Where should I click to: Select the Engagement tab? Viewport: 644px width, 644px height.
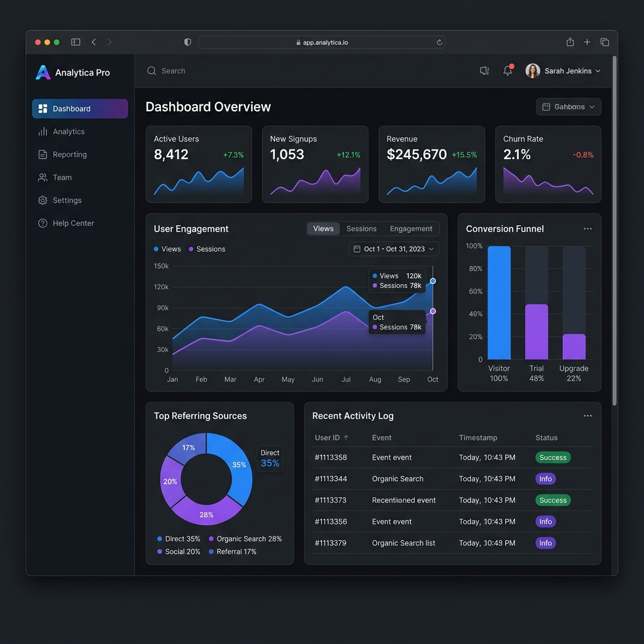pos(411,228)
